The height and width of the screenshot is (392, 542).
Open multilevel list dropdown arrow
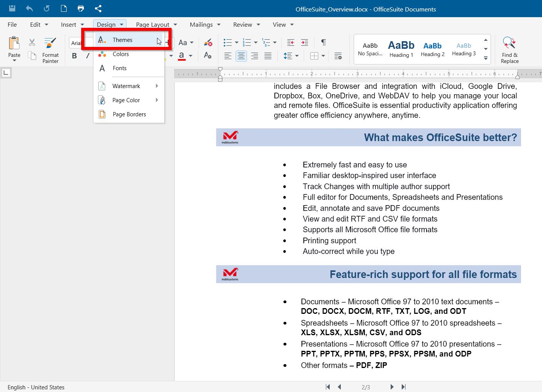[x=275, y=42]
